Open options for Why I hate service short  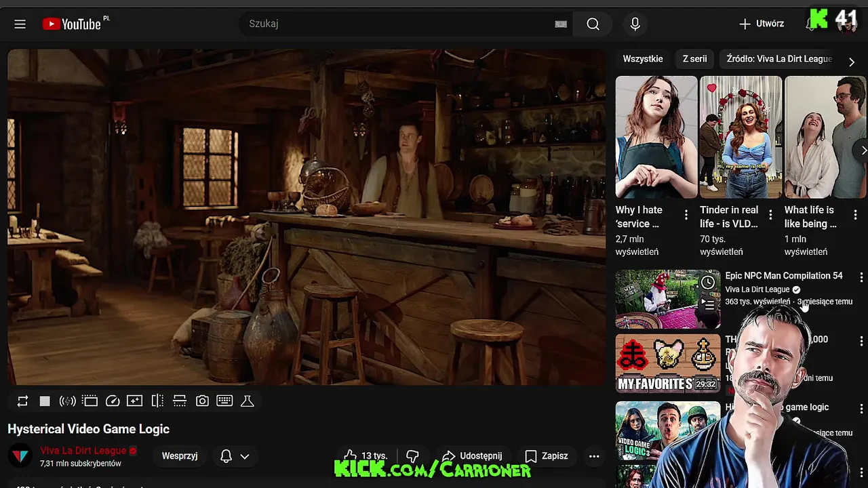(686, 216)
